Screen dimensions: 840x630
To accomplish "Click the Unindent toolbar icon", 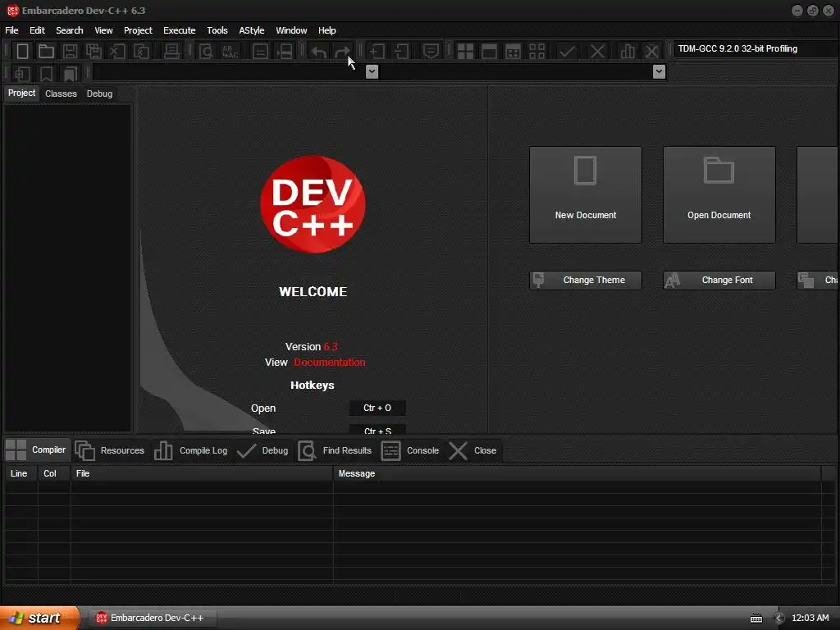I will pyautogui.click(x=401, y=52).
